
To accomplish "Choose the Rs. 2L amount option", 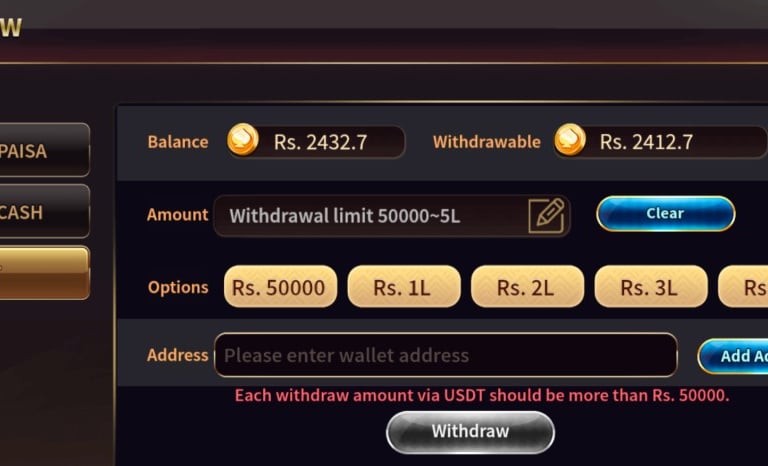I will click(x=527, y=287).
